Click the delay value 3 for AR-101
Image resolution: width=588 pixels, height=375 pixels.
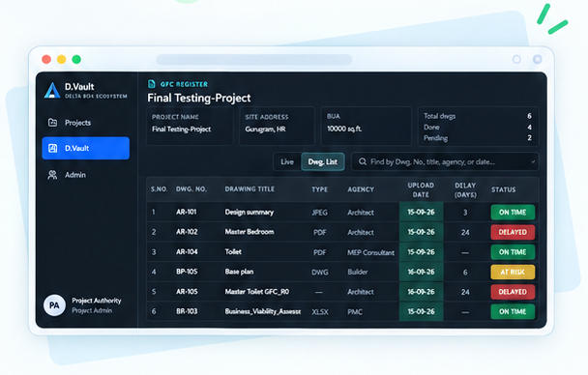(x=465, y=213)
